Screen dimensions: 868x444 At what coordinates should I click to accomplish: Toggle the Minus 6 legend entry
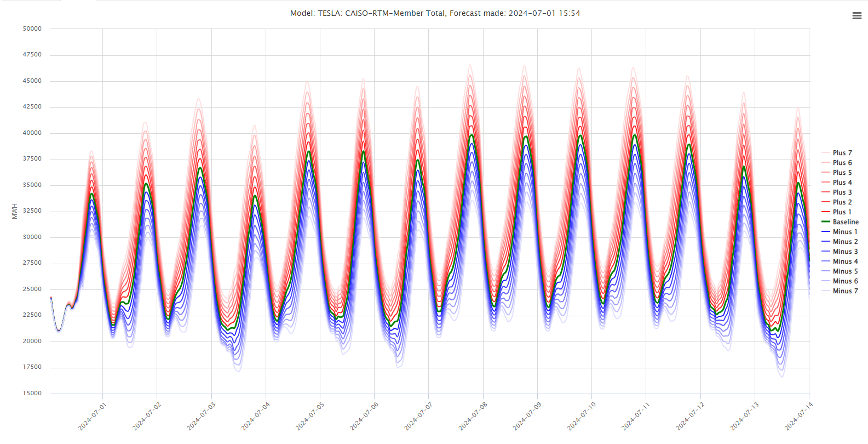pos(840,281)
